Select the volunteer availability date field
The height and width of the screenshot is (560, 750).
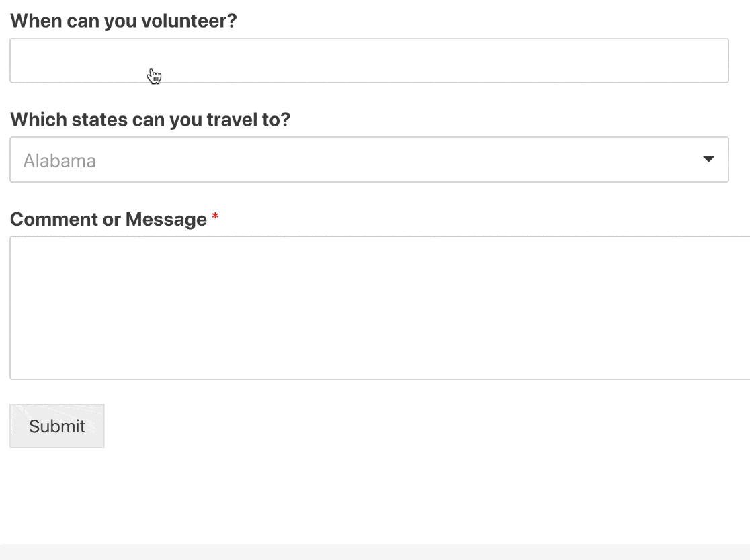[x=369, y=60]
